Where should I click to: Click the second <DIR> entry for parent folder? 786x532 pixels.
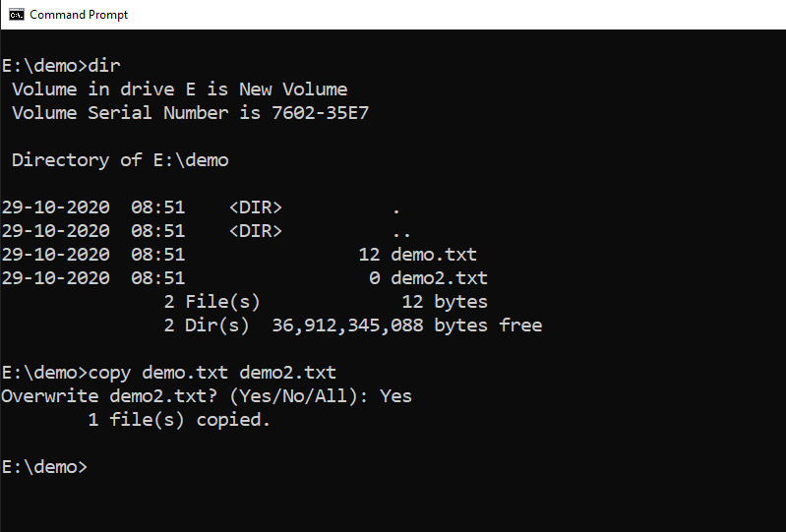[256, 231]
